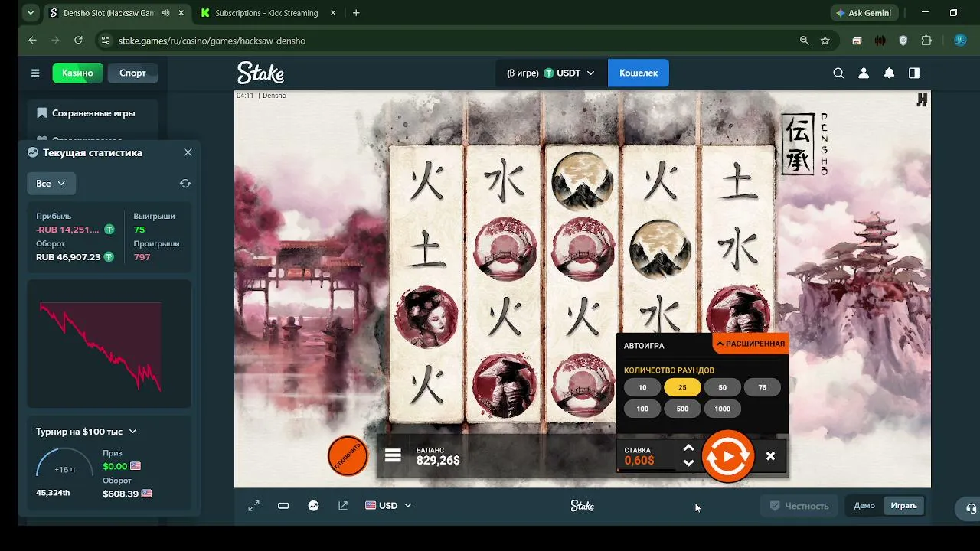The width and height of the screenshot is (980, 551).
Task: Toggle the live statistics chart icon
Action: [313, 506]
